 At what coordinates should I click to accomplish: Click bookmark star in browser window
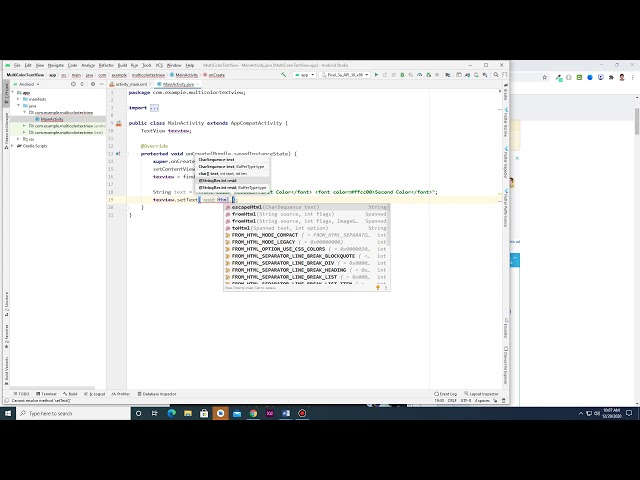544,77
